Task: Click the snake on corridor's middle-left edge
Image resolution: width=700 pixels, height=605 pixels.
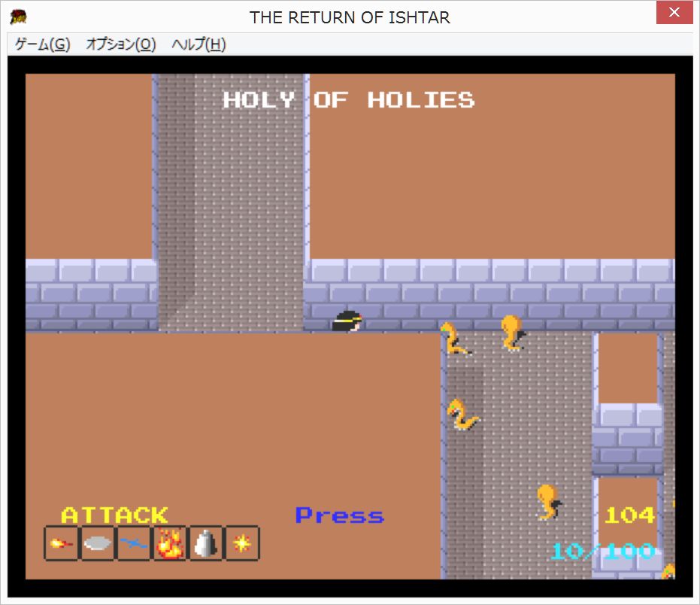Action: (462, 415)
